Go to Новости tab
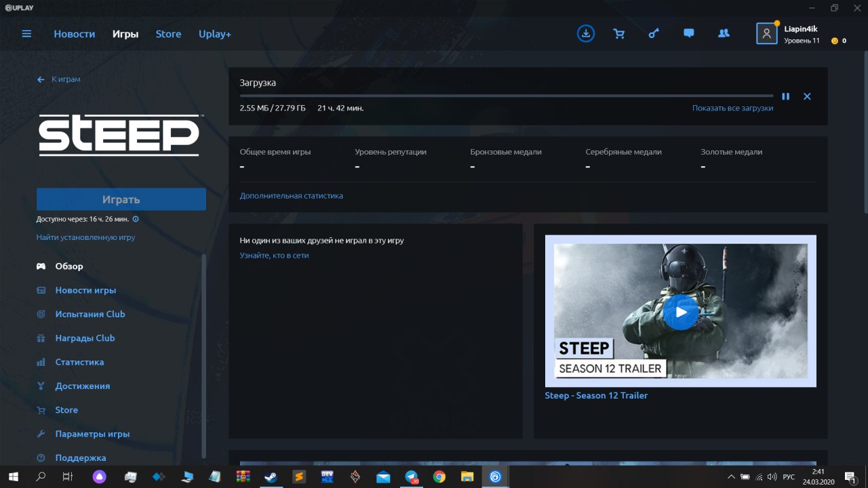The height and width of the screenshot is (488, 868). click(75, 34)
